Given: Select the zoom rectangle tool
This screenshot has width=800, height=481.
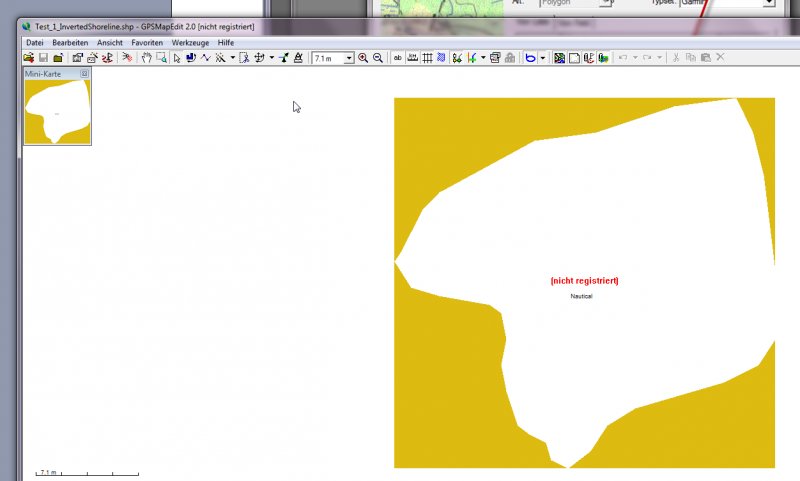Looking at the screenshot, I should click(161, 58).
